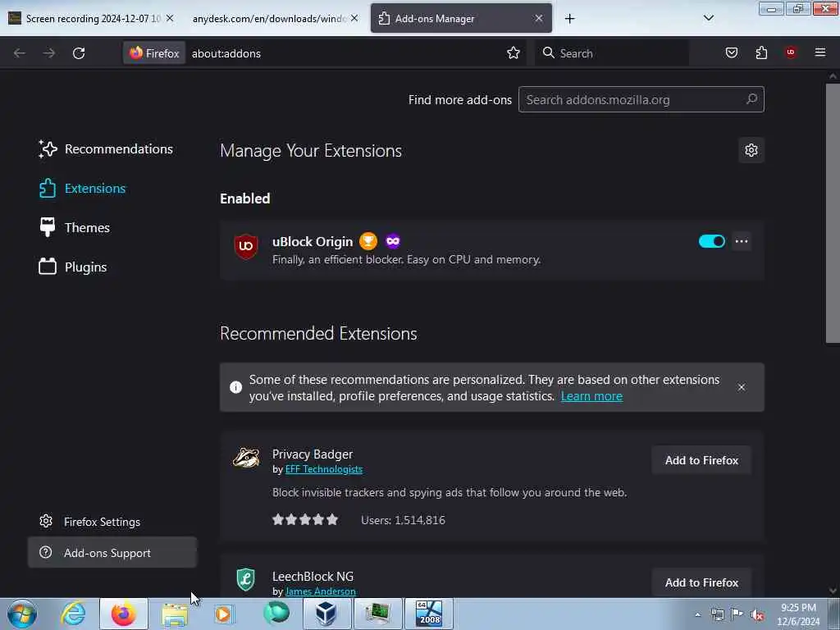
Task: Open Extensions section in sidebar
Action: click(x=83, y=189)
